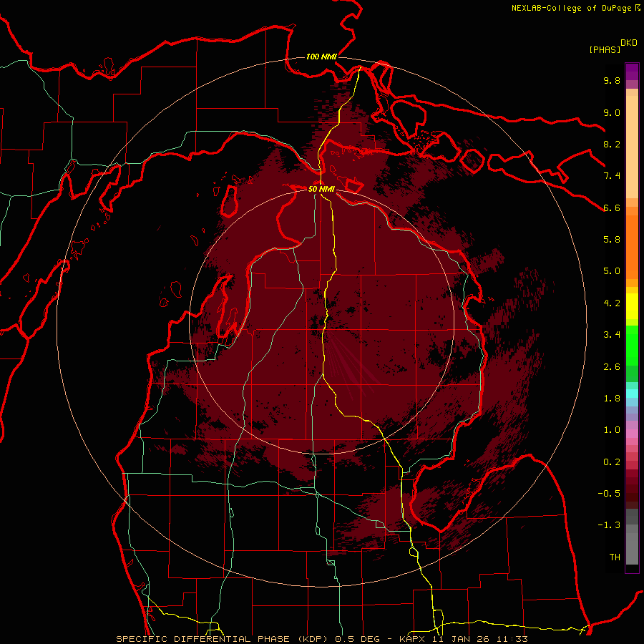Click the 7.4 scale value

coord(612,176)
